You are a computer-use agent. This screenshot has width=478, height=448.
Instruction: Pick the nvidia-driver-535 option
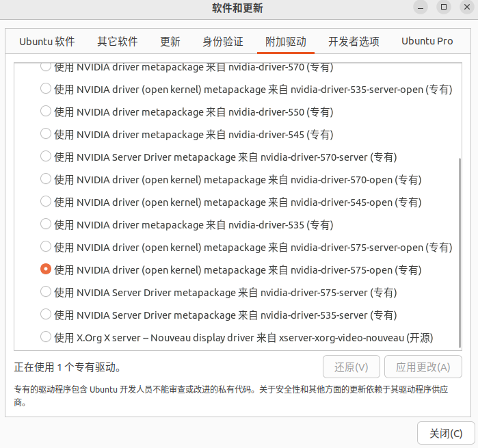[45, 224]
